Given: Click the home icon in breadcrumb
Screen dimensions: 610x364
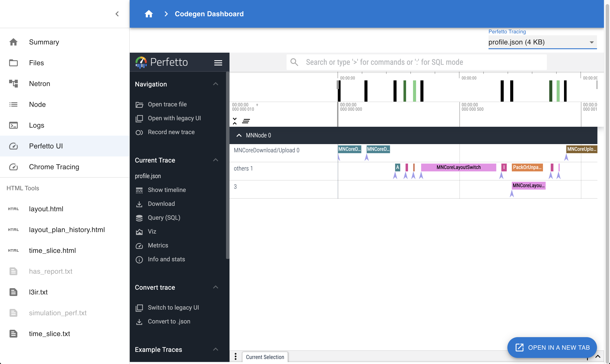Looking at the screenshot, I should pos(149,14).
